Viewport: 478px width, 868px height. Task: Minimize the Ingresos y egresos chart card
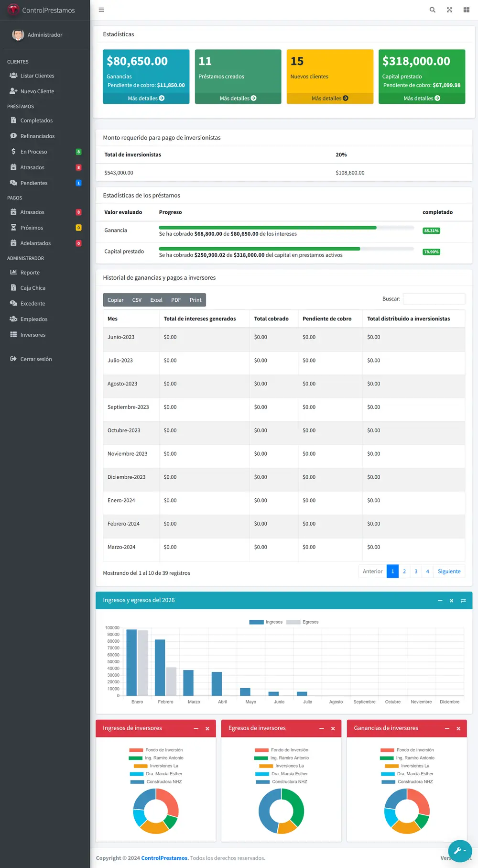coord(440,601)
